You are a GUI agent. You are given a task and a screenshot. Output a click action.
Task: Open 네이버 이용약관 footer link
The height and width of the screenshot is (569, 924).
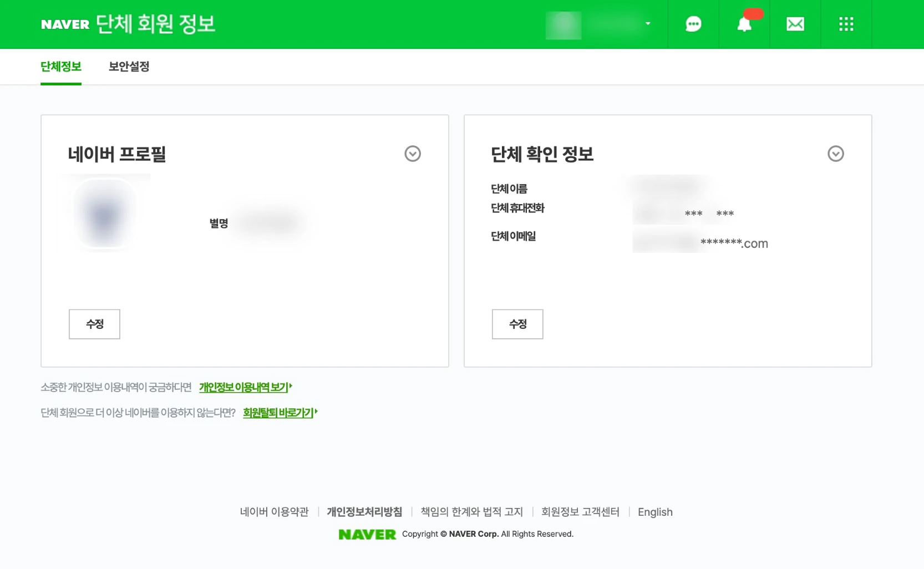click(274, 512)
